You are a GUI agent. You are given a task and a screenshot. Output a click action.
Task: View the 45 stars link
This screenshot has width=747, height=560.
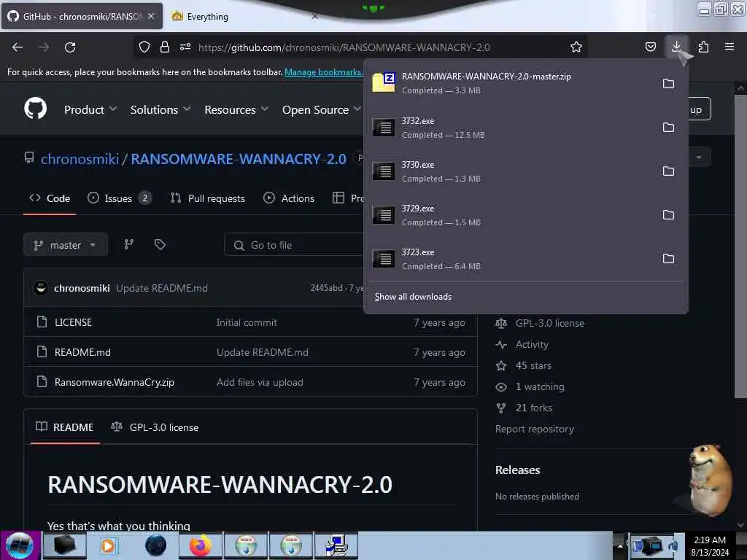tap(533, 366)
